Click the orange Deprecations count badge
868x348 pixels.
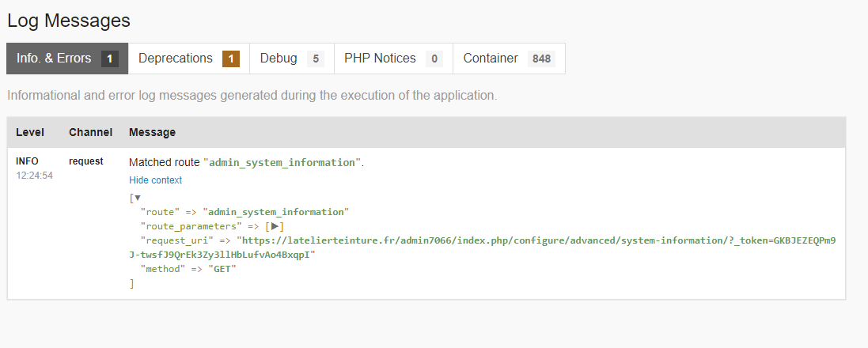(231, 59)
